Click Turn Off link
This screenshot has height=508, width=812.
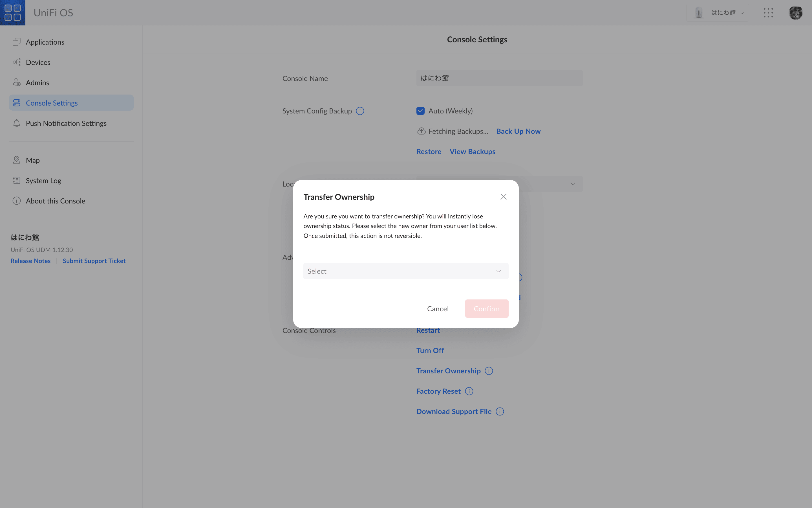click(x=430, y=351)
